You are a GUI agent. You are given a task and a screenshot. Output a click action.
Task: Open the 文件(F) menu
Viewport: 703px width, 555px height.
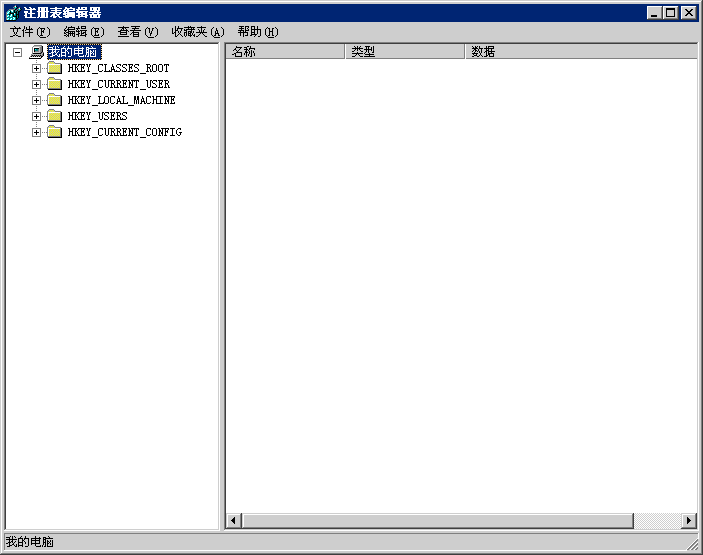[x=30, y=32]
